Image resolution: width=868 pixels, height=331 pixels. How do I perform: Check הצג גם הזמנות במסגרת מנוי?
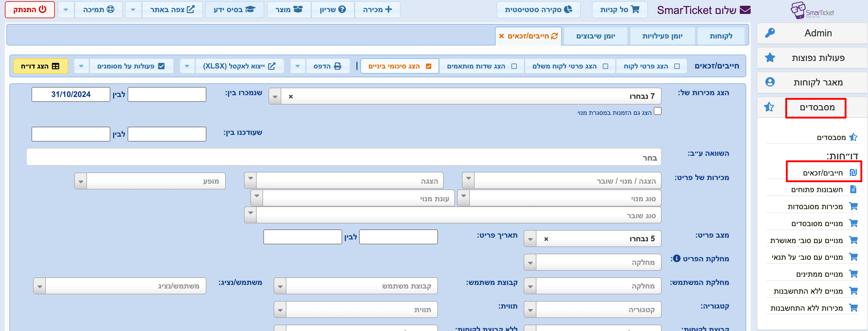pos(657,111)
